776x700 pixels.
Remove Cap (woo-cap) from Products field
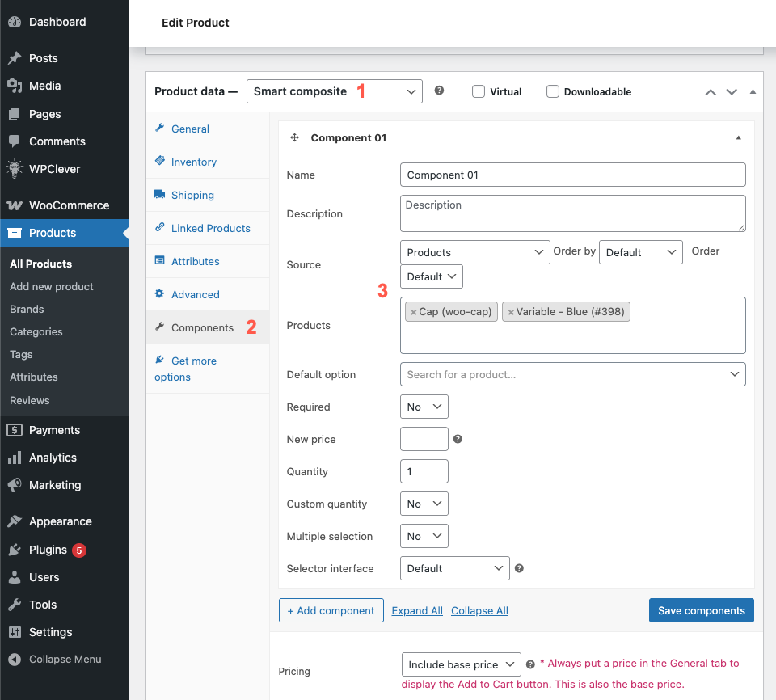click(x=414, y=312)
